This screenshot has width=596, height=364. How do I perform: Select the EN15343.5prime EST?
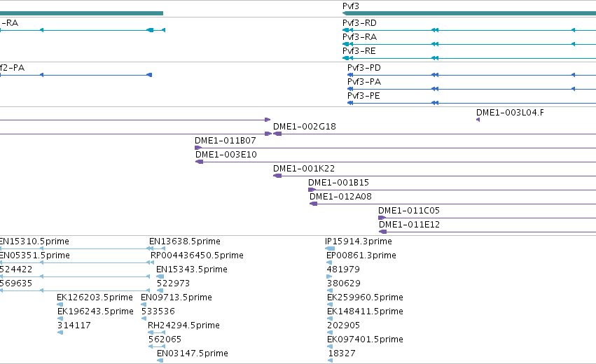click(x=192, y=269)
